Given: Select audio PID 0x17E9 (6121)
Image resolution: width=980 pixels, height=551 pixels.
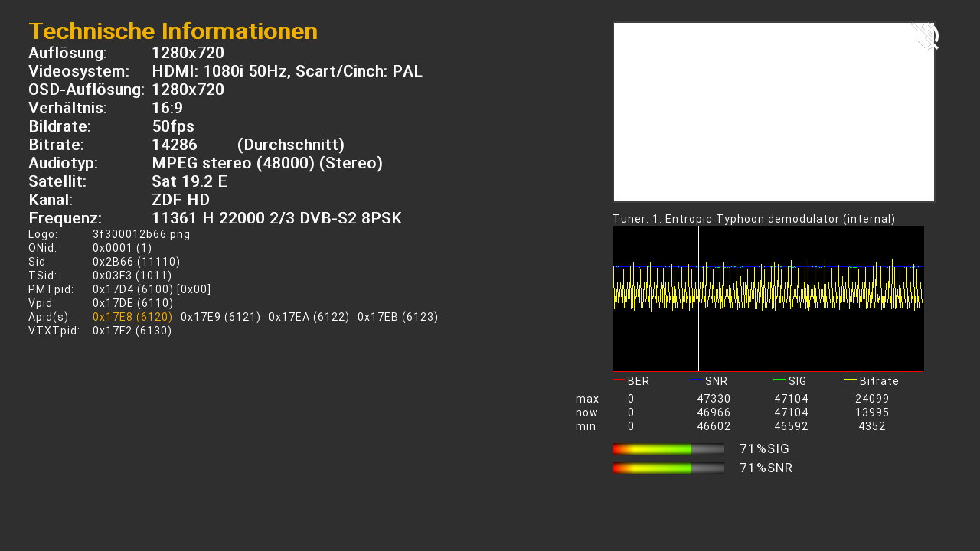Looking at the screenshot, I should 220,317.
